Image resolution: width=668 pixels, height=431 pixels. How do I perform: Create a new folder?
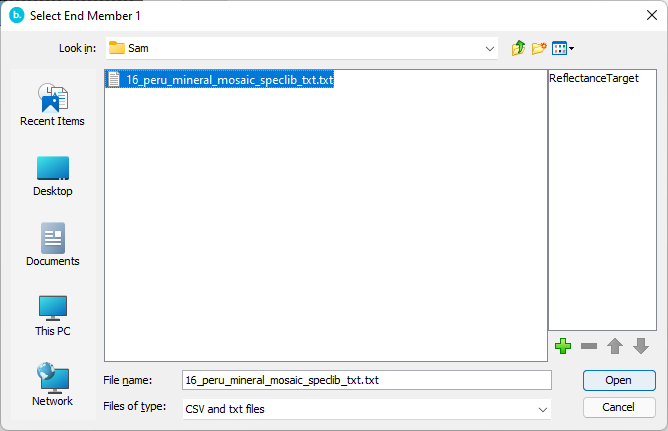[x=539, y=48]
